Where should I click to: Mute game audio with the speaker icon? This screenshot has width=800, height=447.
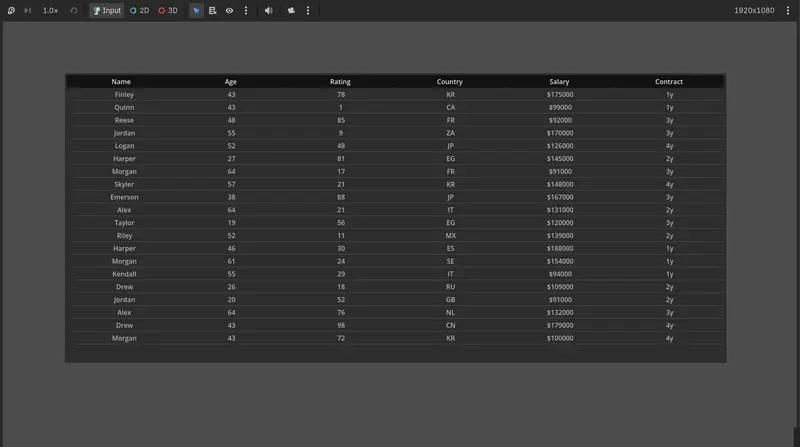268,10
